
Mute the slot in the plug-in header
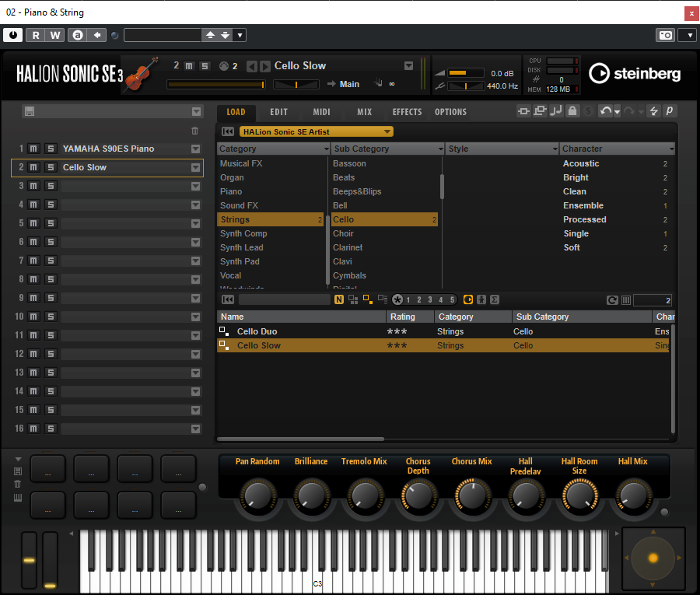[189, 66]
